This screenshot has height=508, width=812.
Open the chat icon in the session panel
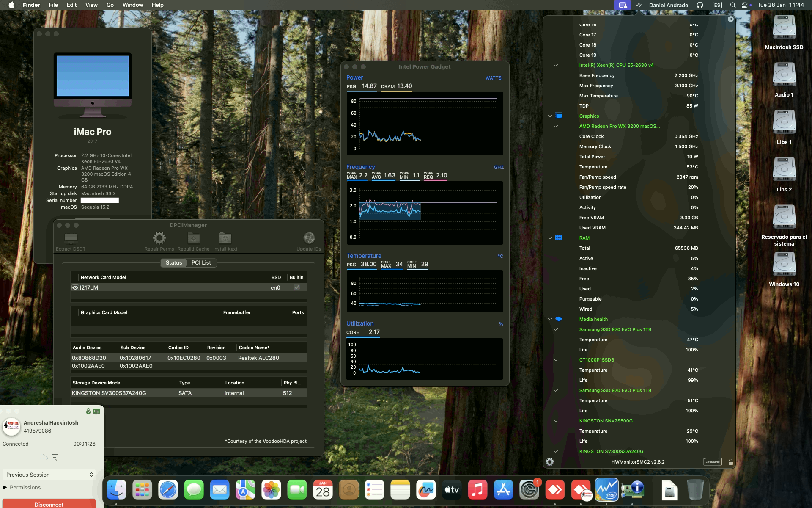point(55,457)
